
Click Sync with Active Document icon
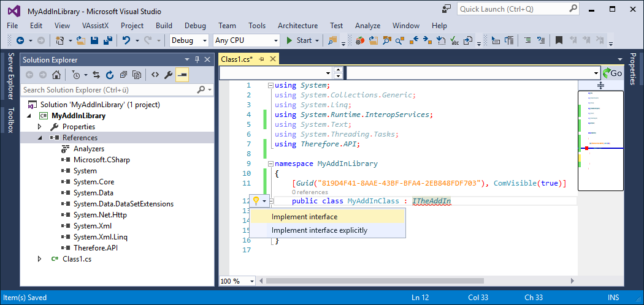(96, 75)
